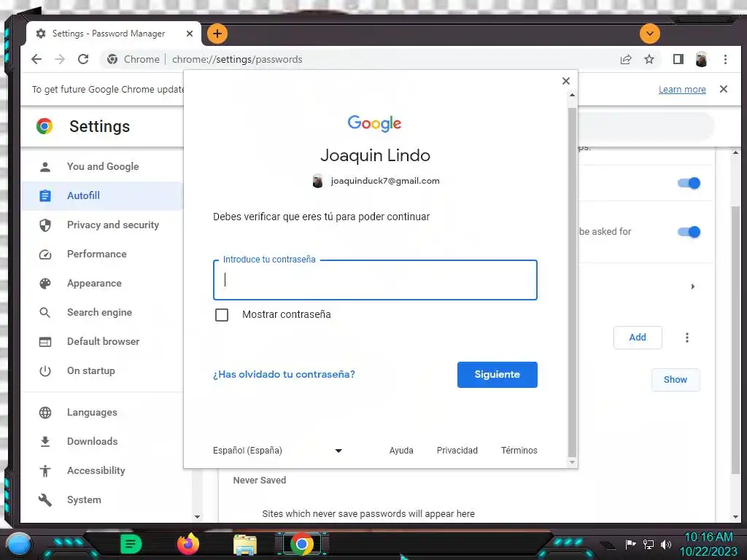Click the joaquinduck7@gmail.com account text
The width and height of the screenshot is (747, 560).
click(x=385, y=181)
